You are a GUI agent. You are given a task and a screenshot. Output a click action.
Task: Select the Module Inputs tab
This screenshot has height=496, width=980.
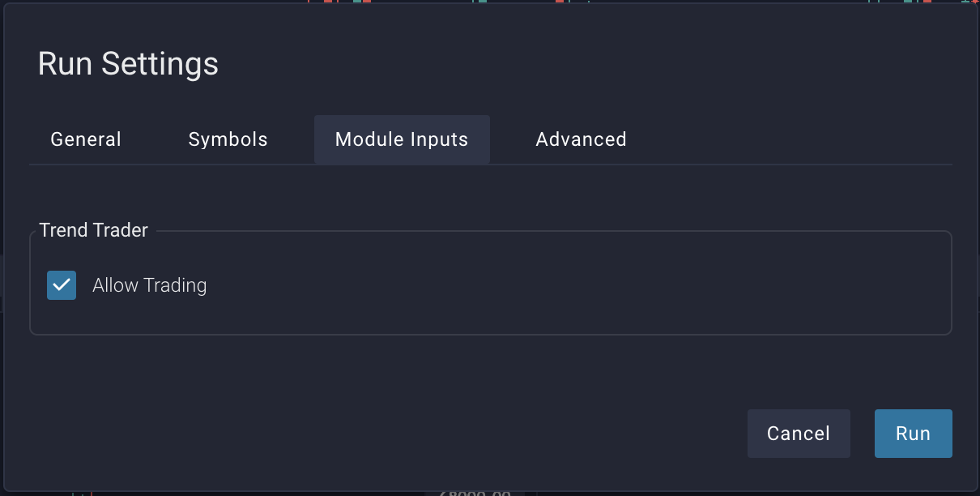402,139
